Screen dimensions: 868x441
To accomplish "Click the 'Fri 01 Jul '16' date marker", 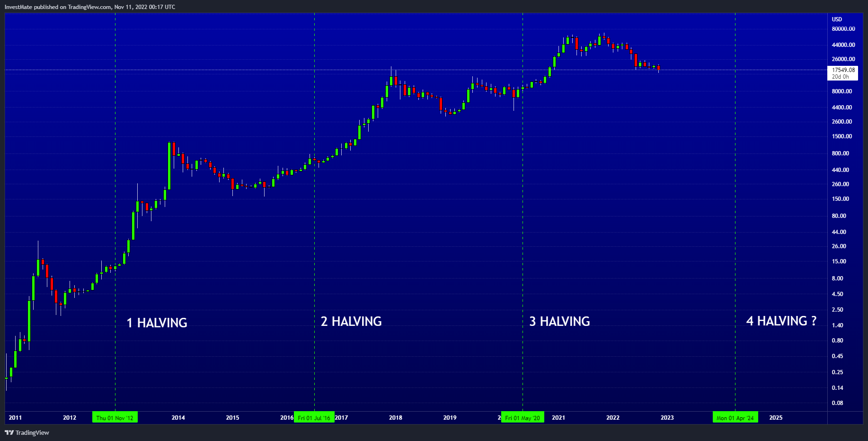I will [314, 417].
